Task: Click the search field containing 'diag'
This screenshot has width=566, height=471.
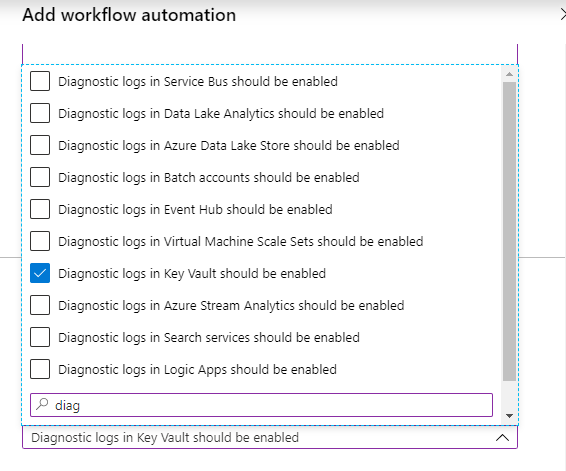Action: pos(261,405)
